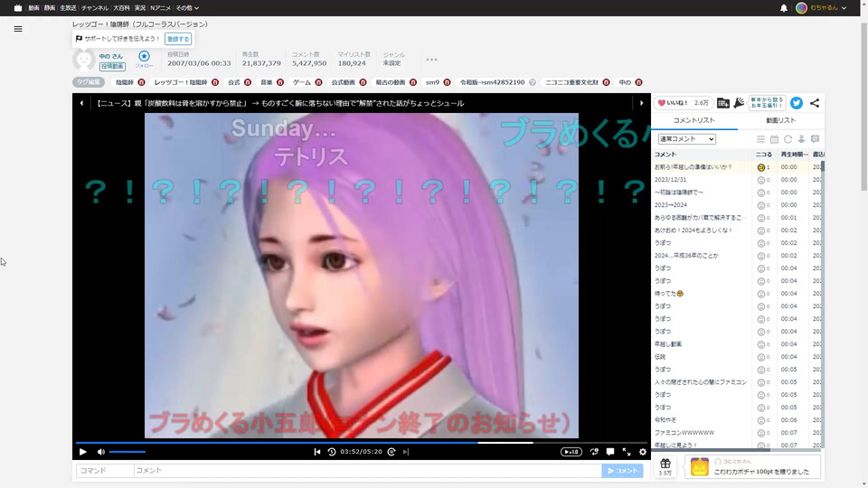The height and width of the screenshot is (488, 868).
Task: Skip forward ten seconds
Action: tap(392, 452)
